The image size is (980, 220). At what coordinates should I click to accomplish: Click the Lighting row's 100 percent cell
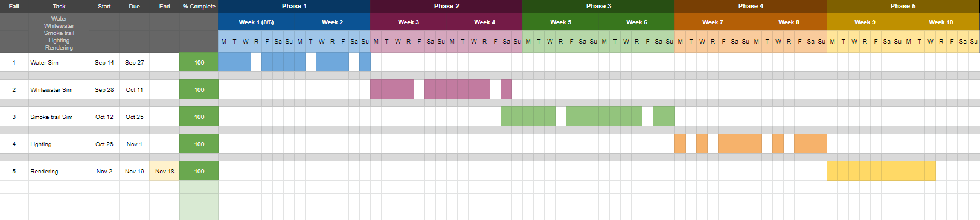[199, 144]
